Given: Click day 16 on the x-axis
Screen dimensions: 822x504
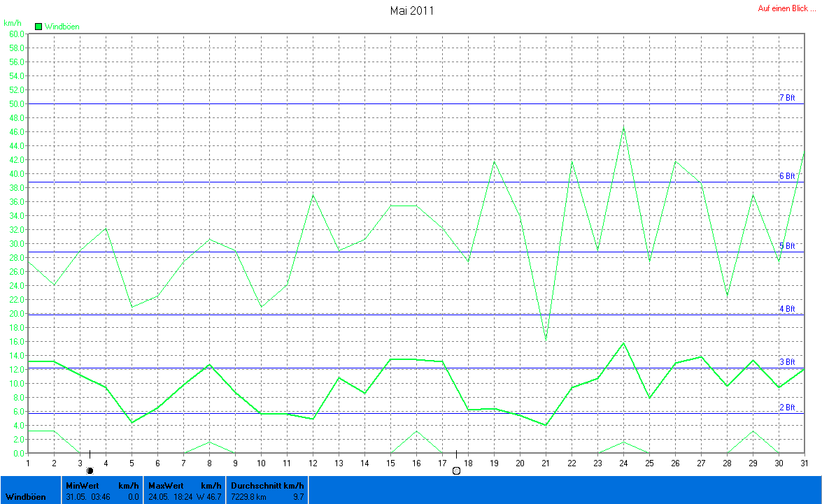Looking at the screenshot, I should click(x=416, y=463).
